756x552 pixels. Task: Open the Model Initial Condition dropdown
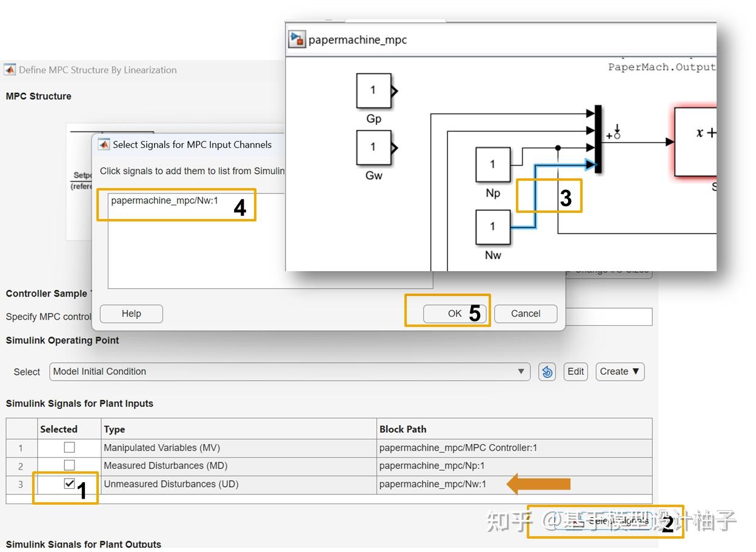pos(520,371)
